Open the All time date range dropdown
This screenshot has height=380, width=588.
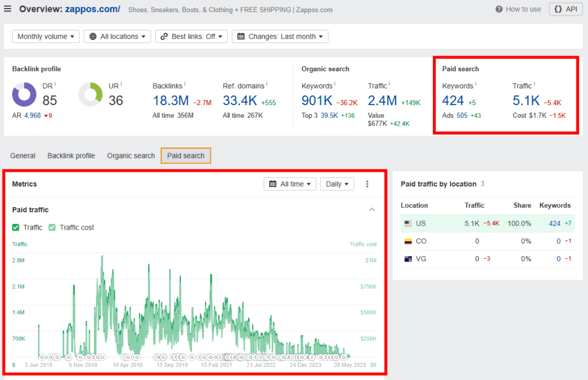(x=290, y=184)
